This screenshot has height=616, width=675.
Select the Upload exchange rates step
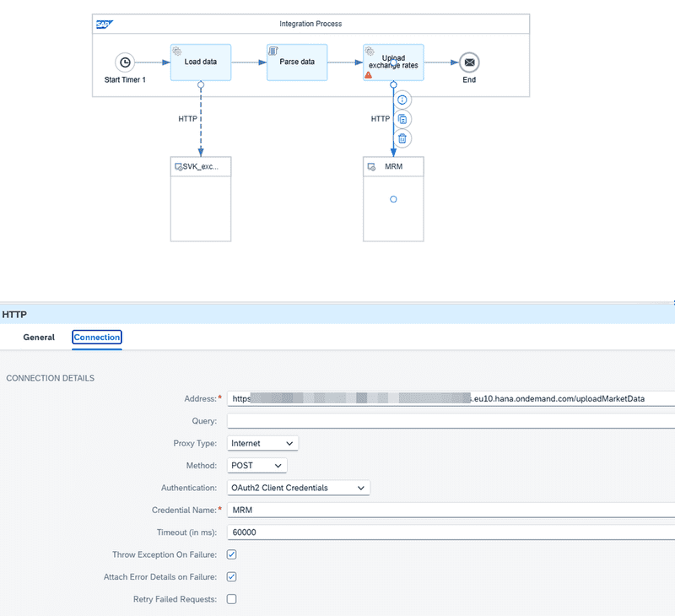tap(393, 62)
